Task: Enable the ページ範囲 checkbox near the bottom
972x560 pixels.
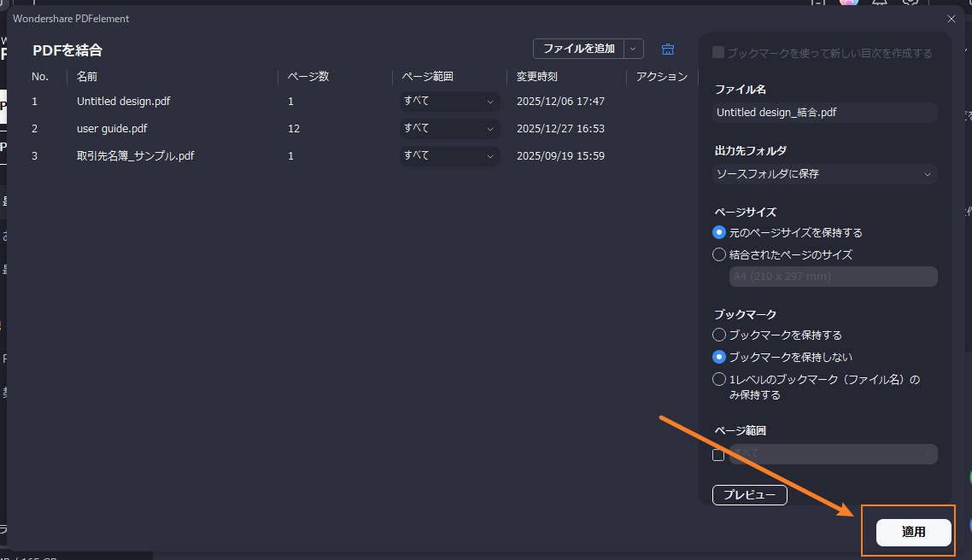Action: click(x=718, y=454)
